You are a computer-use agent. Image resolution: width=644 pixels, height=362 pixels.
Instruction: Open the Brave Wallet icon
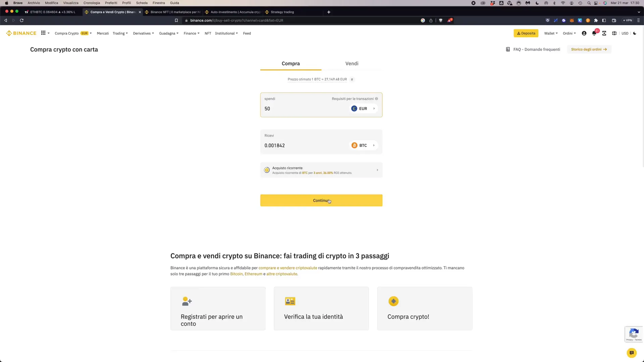[x=614, y=20]
